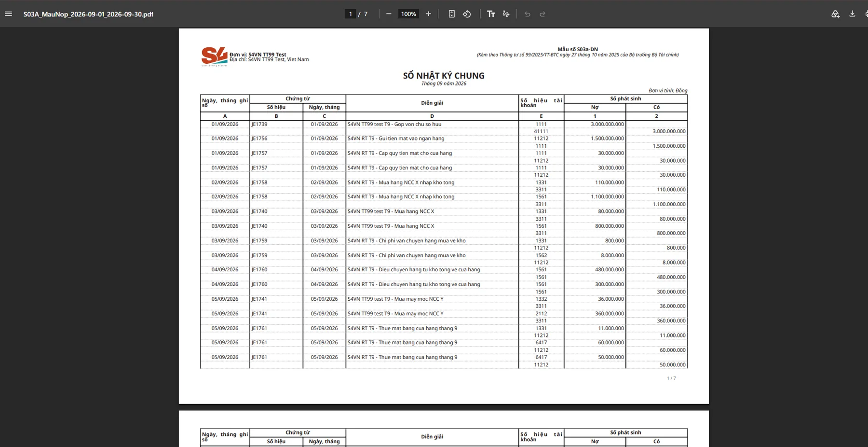This screenshot has height=447, width=868.
Task: Zoom out with the minus icon
Action: pos(389,14)
